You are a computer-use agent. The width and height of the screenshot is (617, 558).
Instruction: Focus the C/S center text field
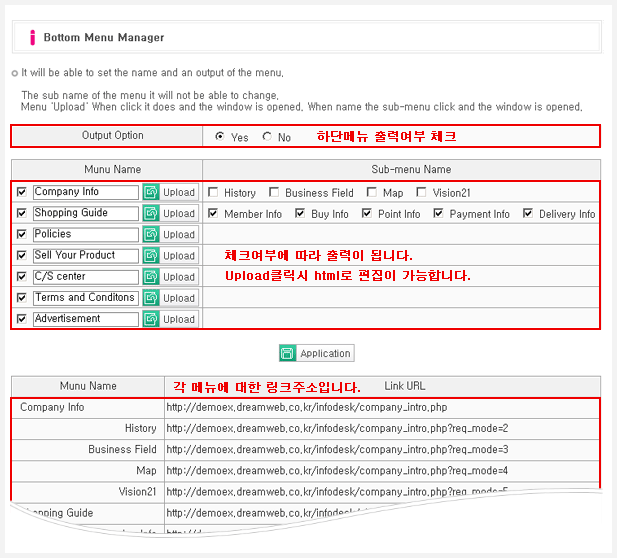pos(85,277)
